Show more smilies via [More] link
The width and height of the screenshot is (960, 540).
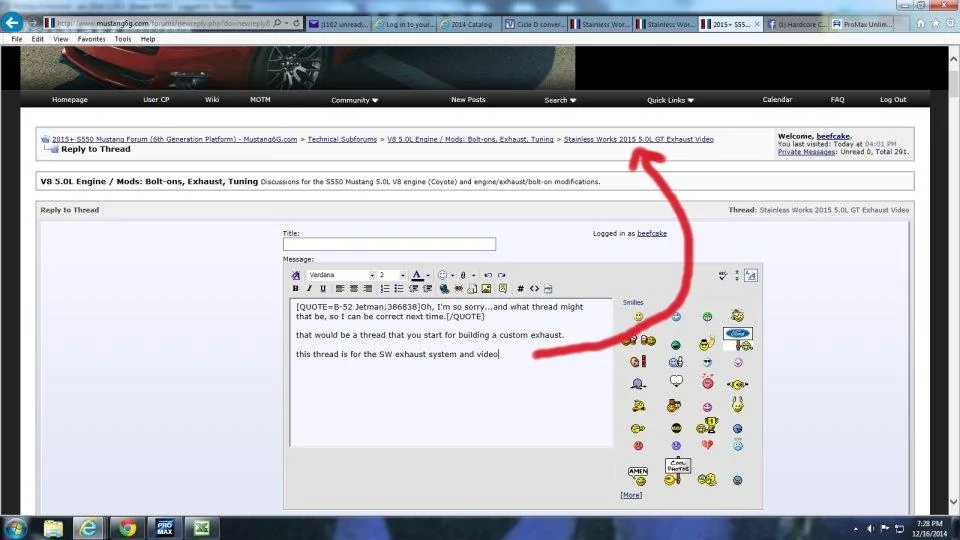click(x=631, y=495)
